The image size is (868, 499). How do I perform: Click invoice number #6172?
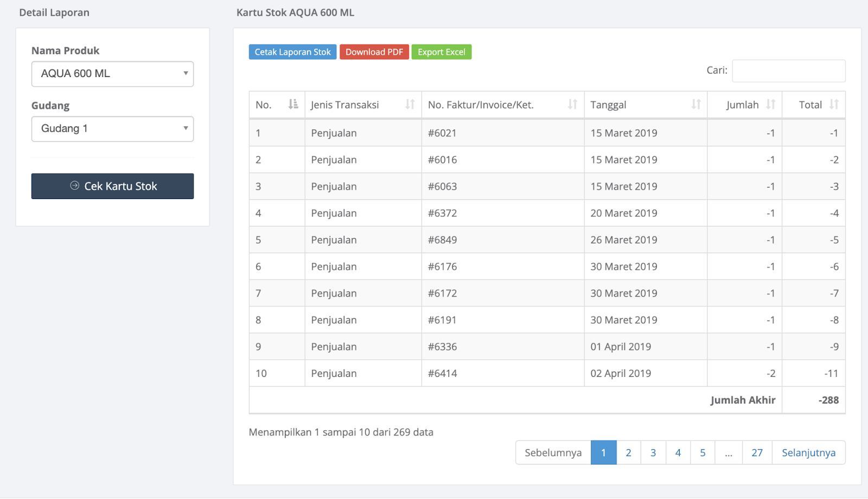[442, 293]
